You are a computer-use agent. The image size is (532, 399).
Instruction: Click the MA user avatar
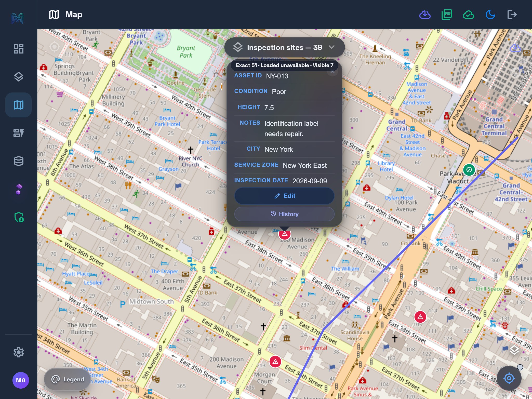click(x=21, y=380)
